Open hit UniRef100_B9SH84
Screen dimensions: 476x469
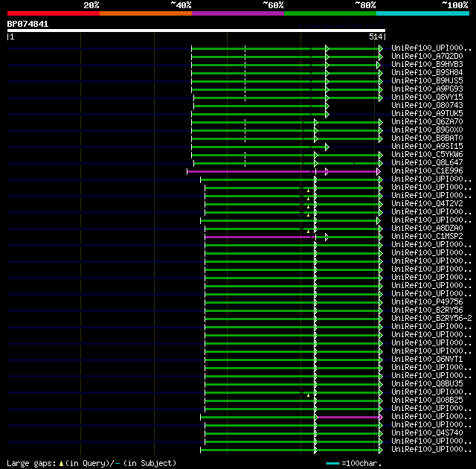coord(427,73)
